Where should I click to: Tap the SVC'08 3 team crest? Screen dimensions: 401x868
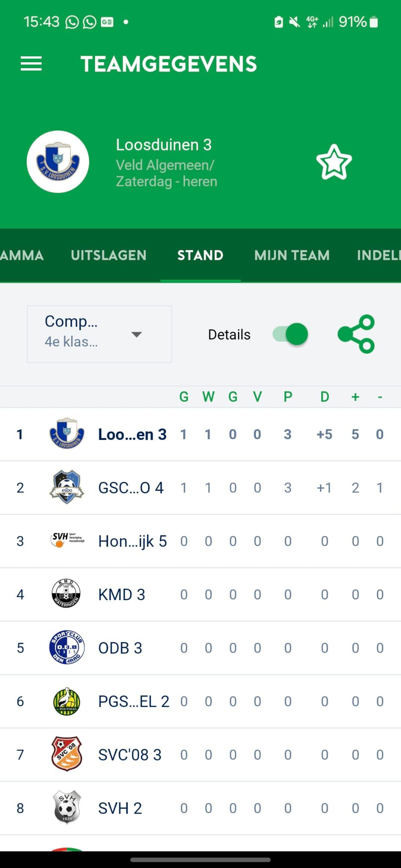[x=67, y=754]
